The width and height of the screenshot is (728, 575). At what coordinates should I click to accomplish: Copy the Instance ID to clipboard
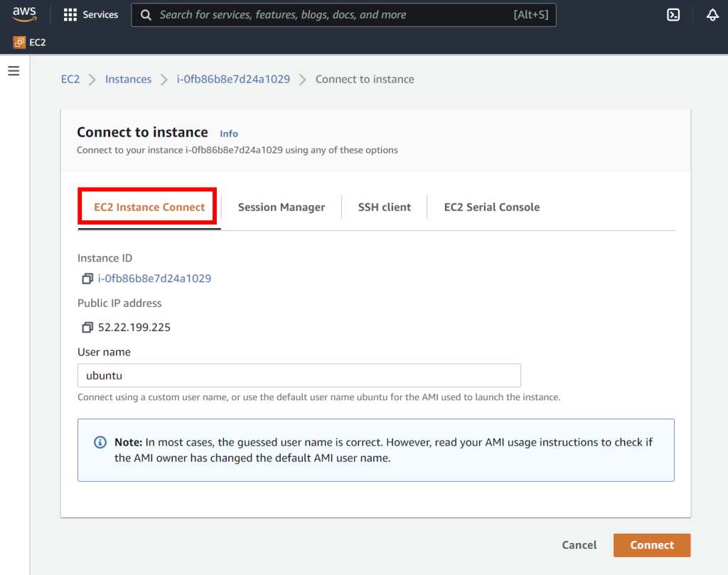87,279
